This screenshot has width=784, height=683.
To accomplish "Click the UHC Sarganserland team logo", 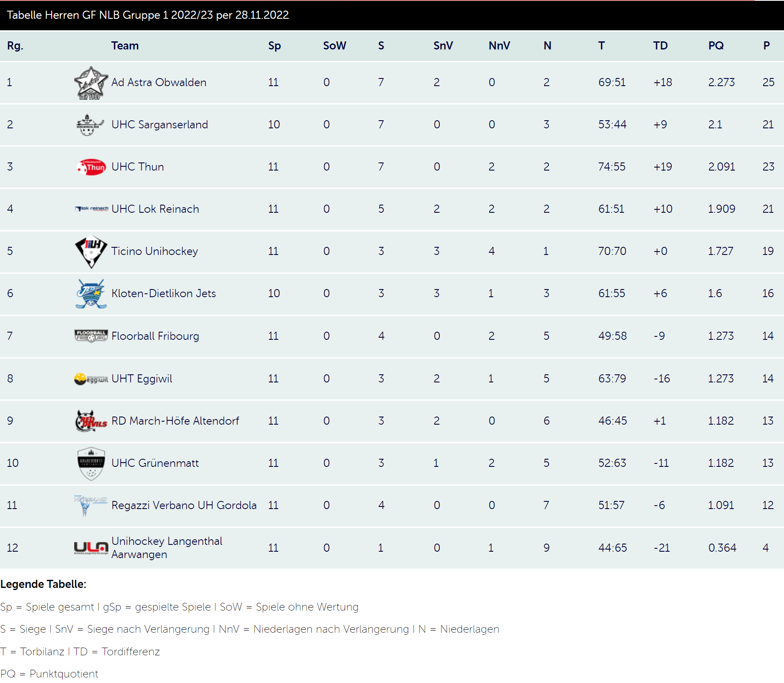I will click(x=90, y=125).
